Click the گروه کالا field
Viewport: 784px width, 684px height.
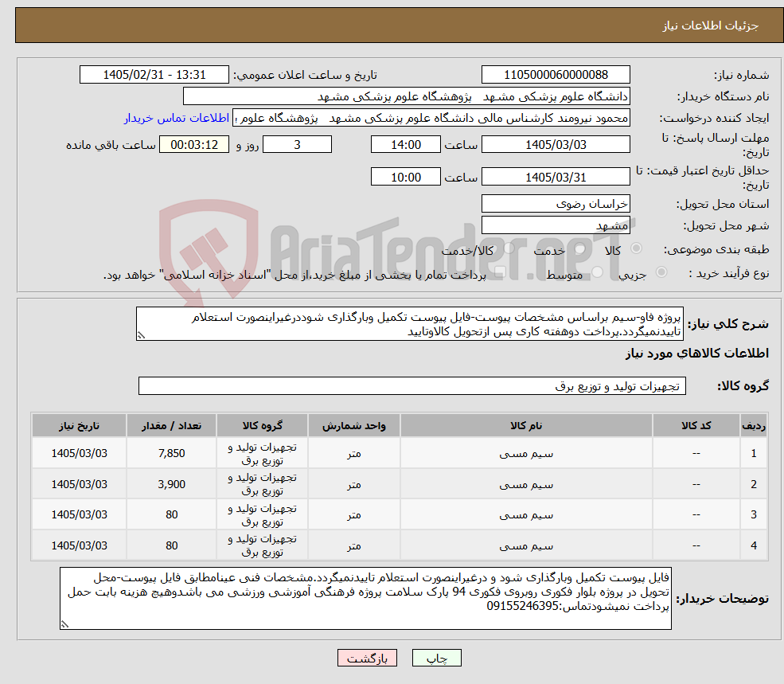tap(412, 385)
